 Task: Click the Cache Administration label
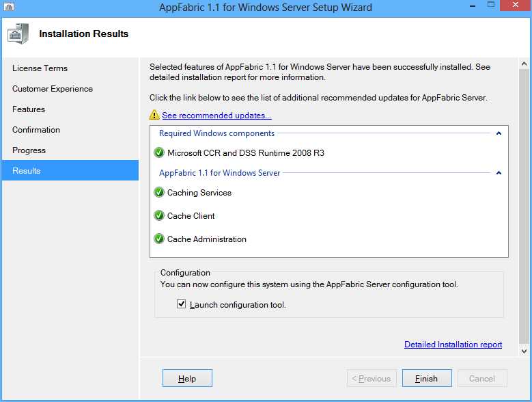point(207,239)
